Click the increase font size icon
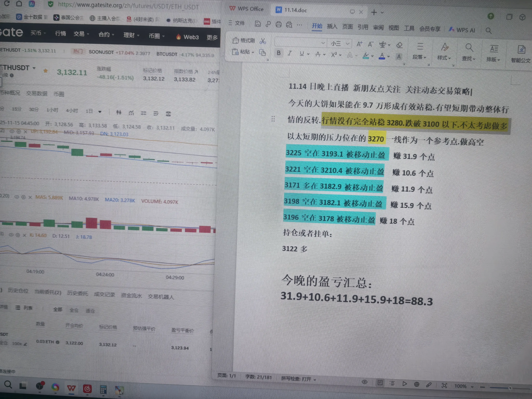This screenshot has width=532, height=399. (359, 44)
